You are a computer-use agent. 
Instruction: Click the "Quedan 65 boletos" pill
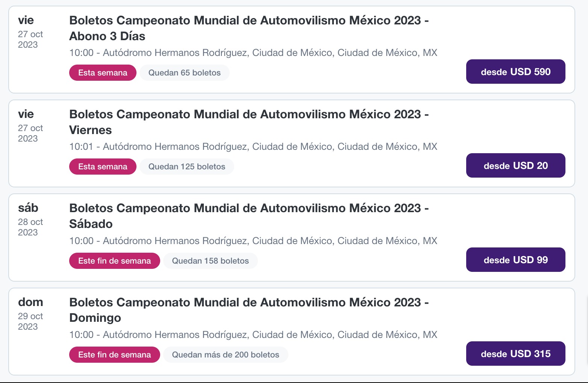tap(184, 73)
